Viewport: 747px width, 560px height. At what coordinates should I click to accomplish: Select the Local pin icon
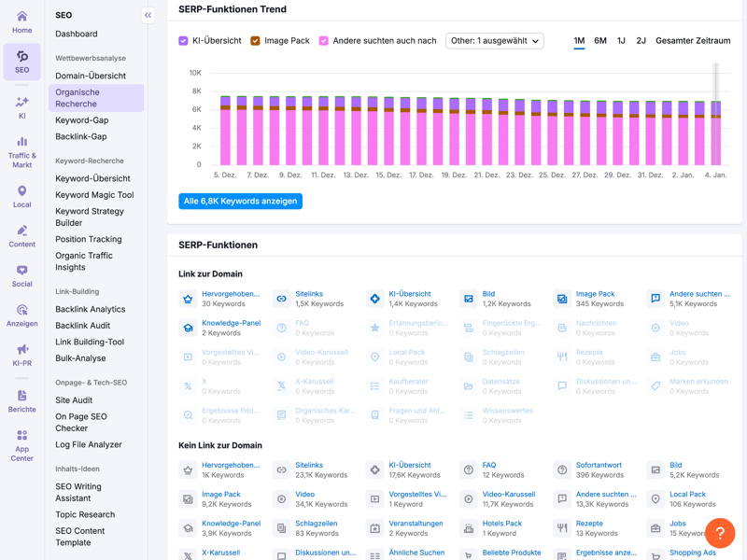(21, 191)
